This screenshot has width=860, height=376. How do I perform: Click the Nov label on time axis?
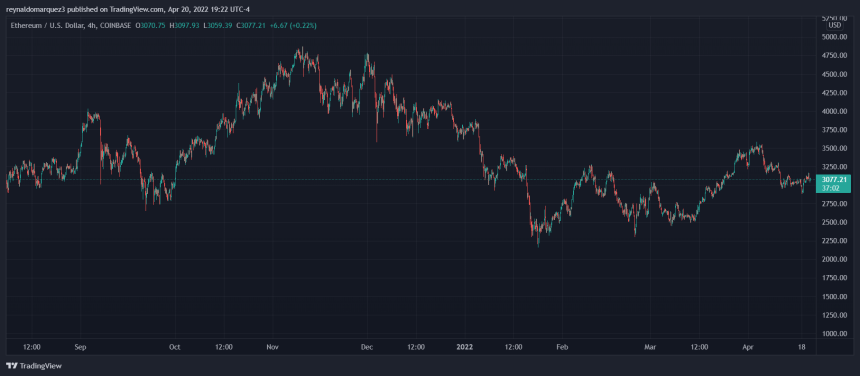[273, 347]
